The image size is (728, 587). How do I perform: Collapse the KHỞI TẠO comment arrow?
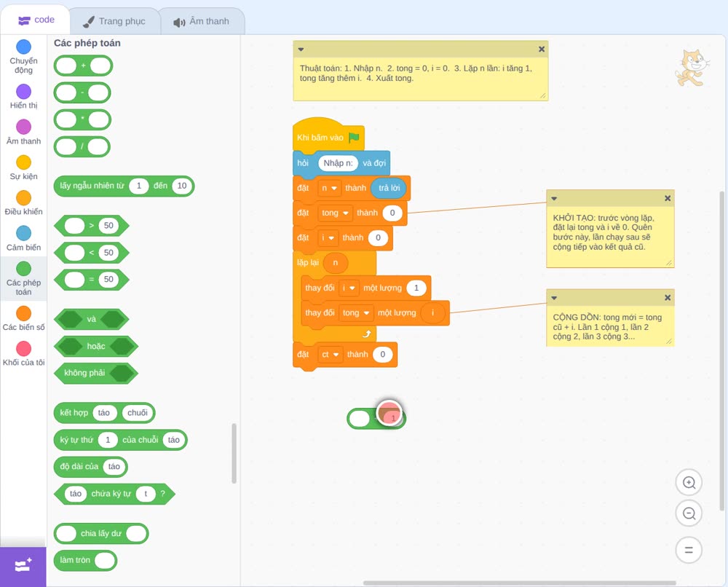[x=554, y=199]
